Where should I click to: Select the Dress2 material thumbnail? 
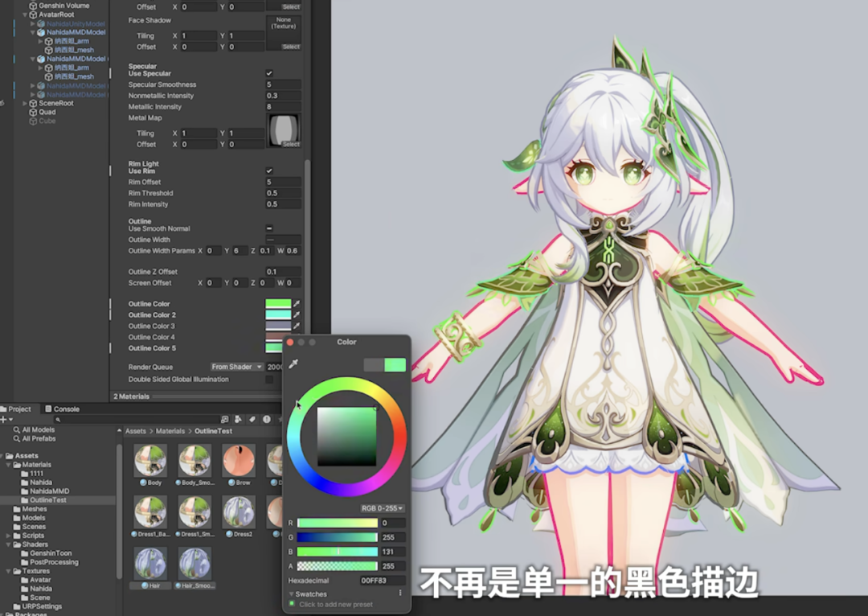[240, 511]
